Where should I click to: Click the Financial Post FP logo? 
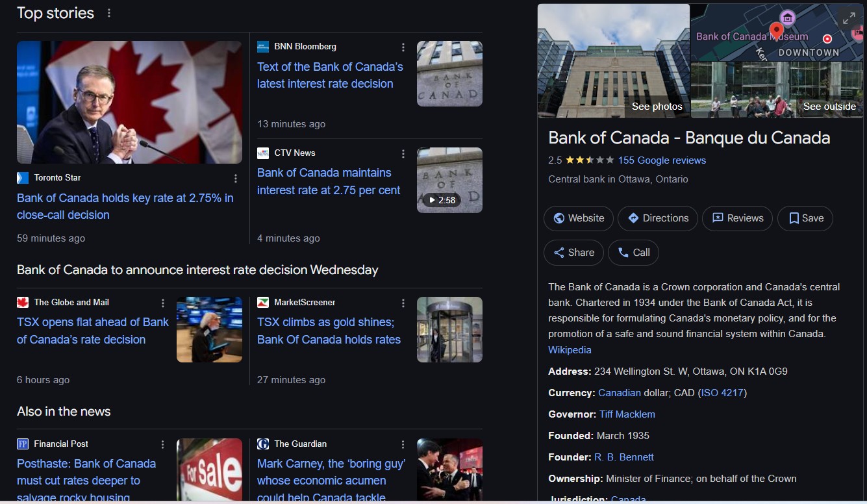(x=23, y=444)
